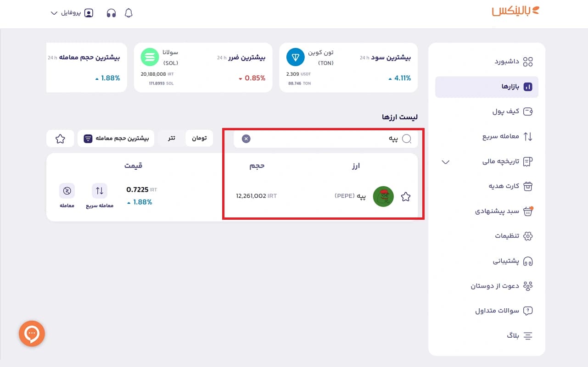Click the quick trade arrows icon for PEPE
588x367 pixels.
pos(100,191)
